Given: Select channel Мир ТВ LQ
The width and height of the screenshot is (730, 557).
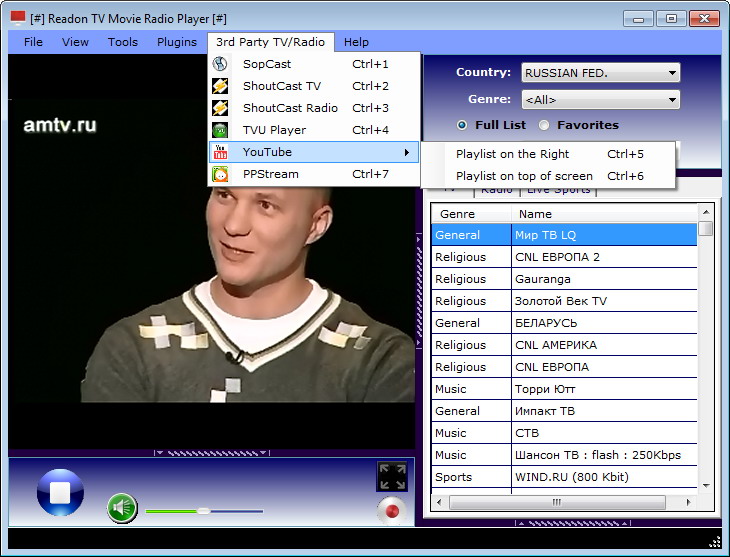Looking at the screenshot, I should point(564,235).
